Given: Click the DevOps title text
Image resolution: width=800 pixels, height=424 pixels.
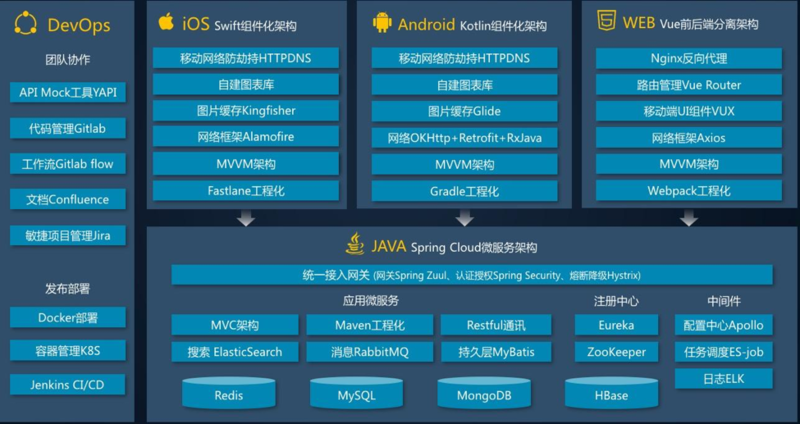Looking at the screenshot, I should coord(79,24).
